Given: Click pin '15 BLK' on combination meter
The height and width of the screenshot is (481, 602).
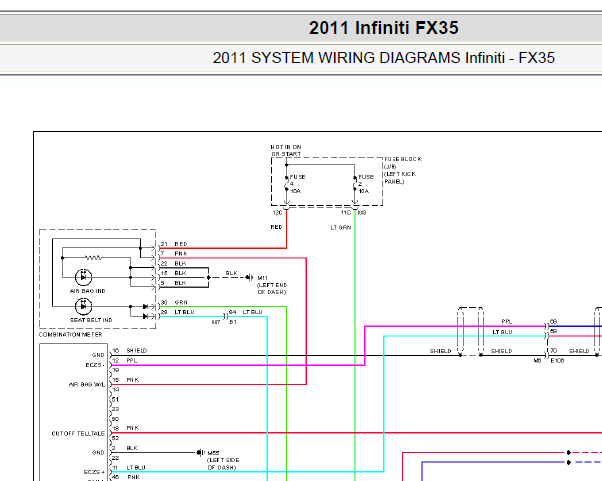Looking at the screenshot, I should (x=174, y=273).
